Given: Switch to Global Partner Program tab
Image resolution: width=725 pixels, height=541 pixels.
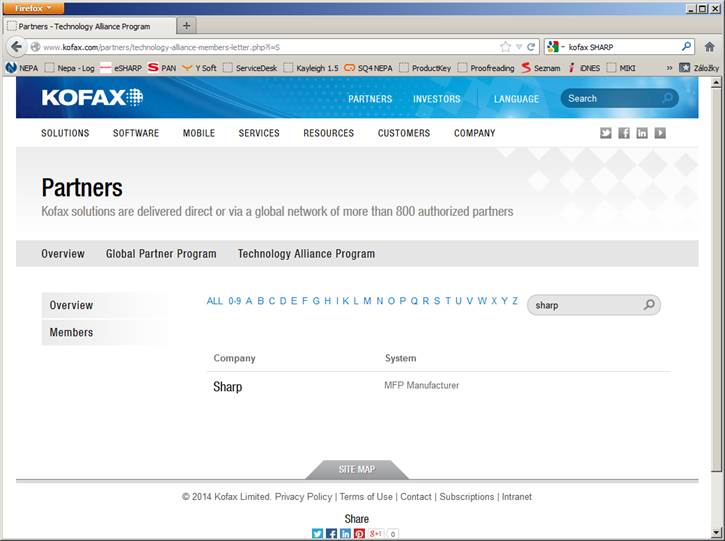Looking at the screenshot, I should [161, 254].
